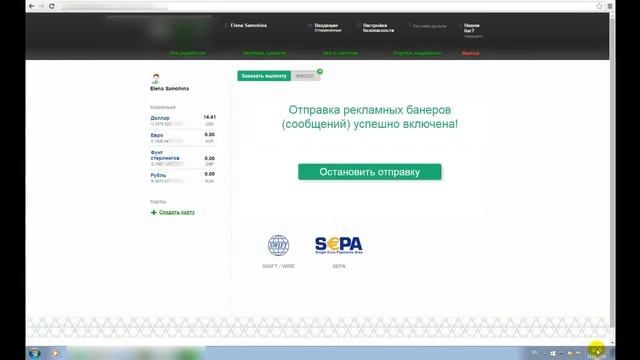This screenshot has height=360, width=640.
Task: Click the 14.41 dollar balance
Action: 209,117
